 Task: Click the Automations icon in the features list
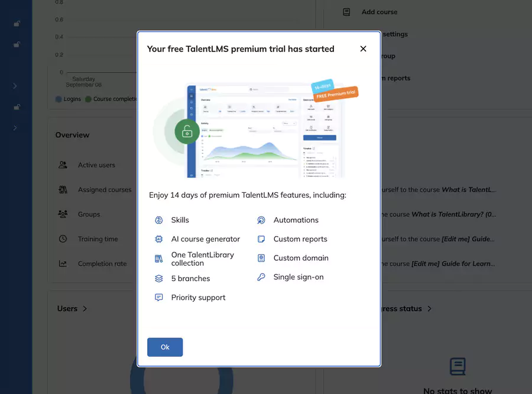coord(261,219)
